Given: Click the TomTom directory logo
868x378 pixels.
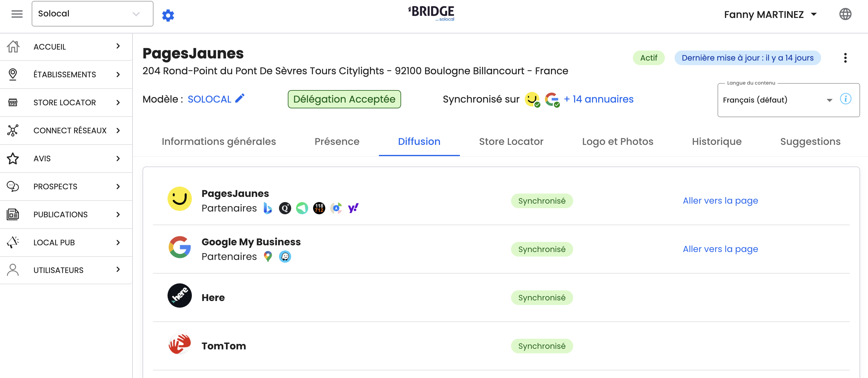Looking at the screenshot, I should point(180,344).
